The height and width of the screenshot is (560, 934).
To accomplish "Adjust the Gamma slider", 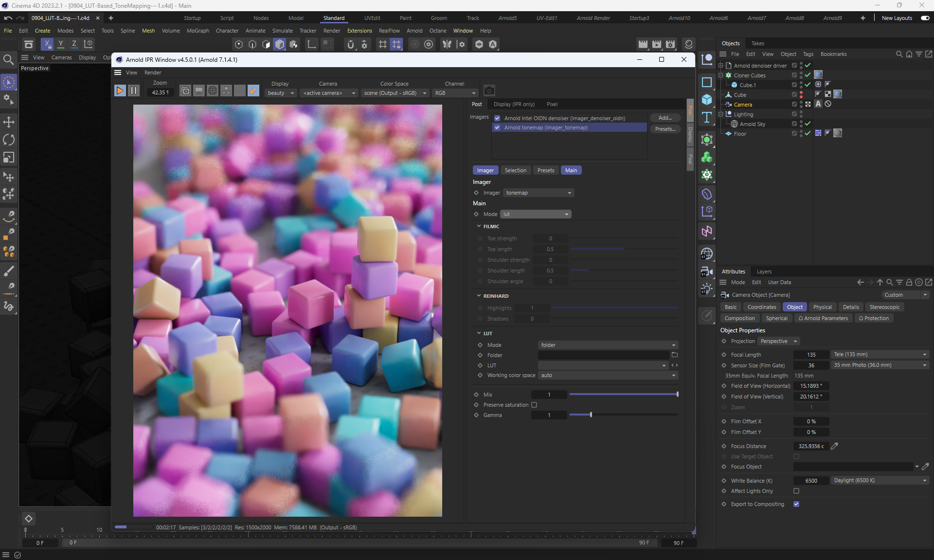I will point(591,415).
